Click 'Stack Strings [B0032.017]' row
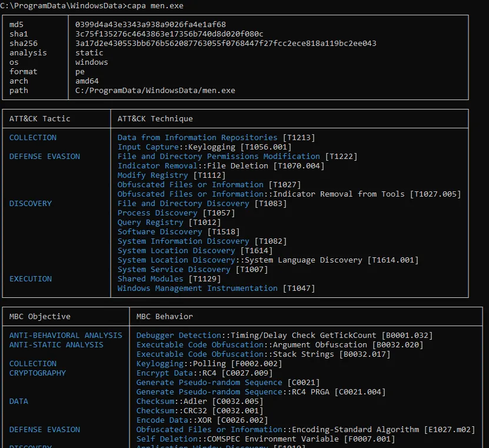This screenshot has width=489, height=448. [x=263, y=354]
